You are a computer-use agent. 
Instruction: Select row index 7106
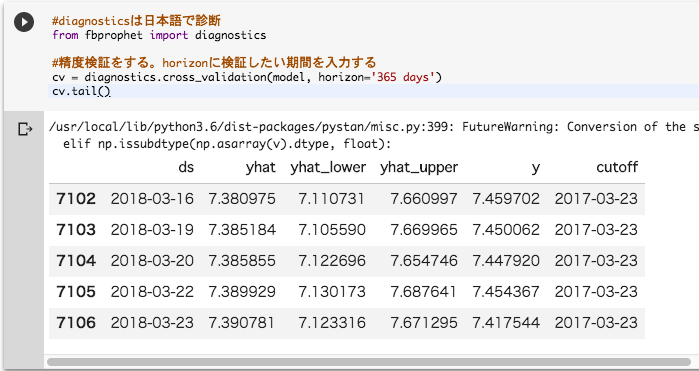pos(76,322)
